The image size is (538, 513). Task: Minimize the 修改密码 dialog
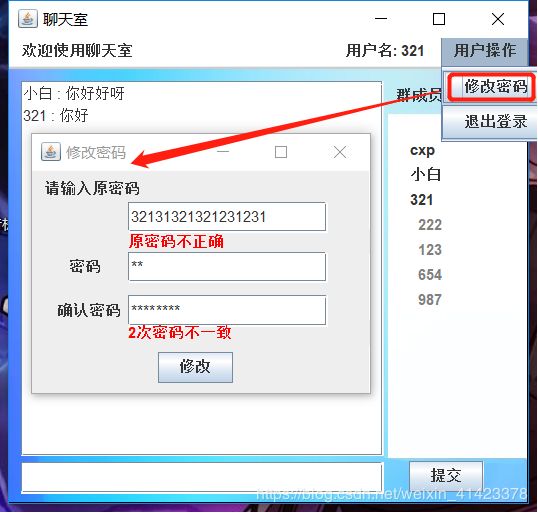pyautogui.click(x=223, y=152)
